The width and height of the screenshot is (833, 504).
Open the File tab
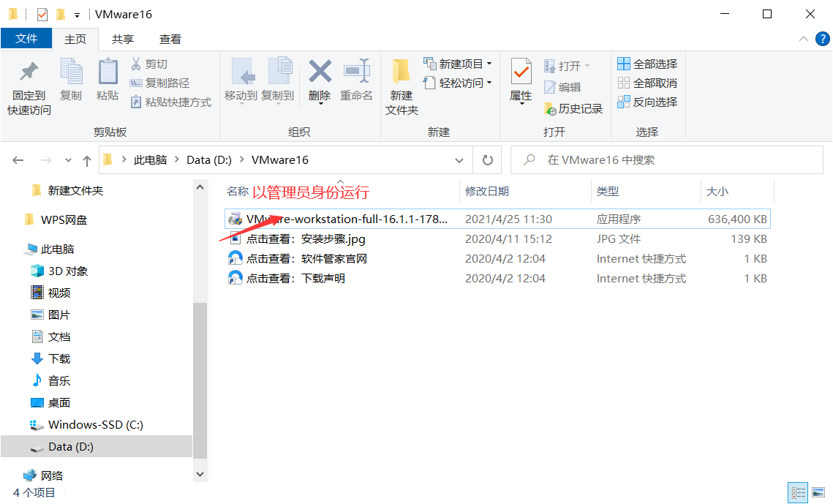click(x=26, y=39)
